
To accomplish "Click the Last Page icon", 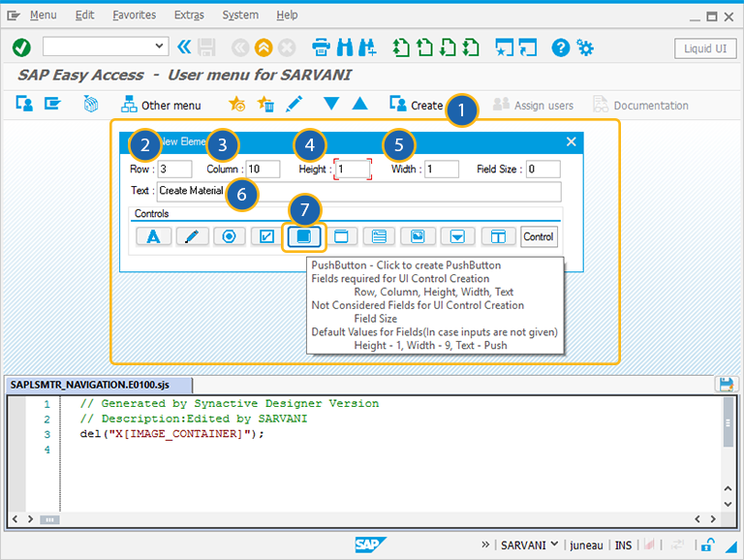I will (471, 47).
